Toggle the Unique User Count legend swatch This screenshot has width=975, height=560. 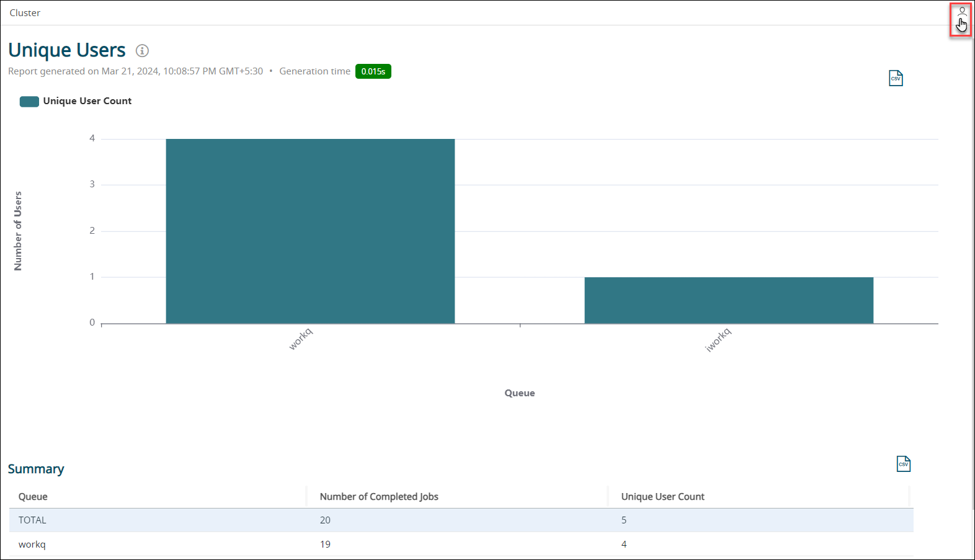29,102
